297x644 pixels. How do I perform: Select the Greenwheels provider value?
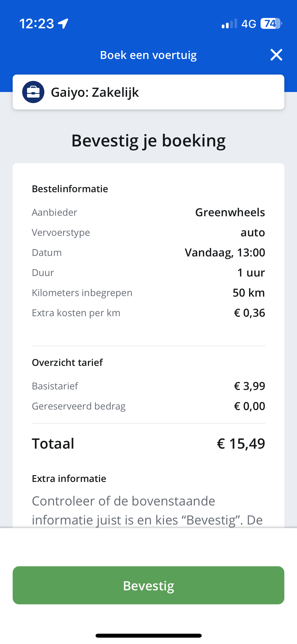pyautogui.click(x=230, y=212)
